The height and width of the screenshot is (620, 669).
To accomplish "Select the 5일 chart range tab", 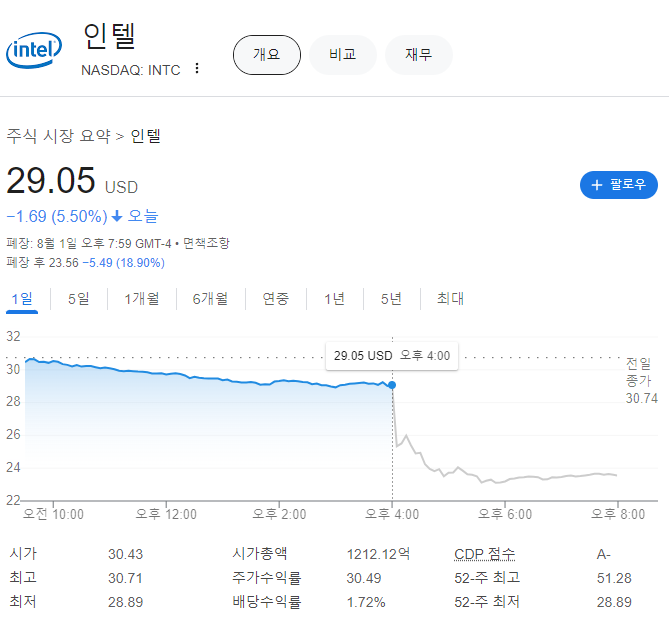I will [x=79, y=299].
